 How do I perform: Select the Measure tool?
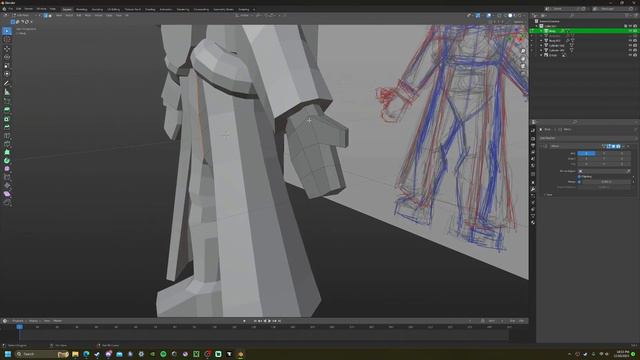click(x=7, y=92)
